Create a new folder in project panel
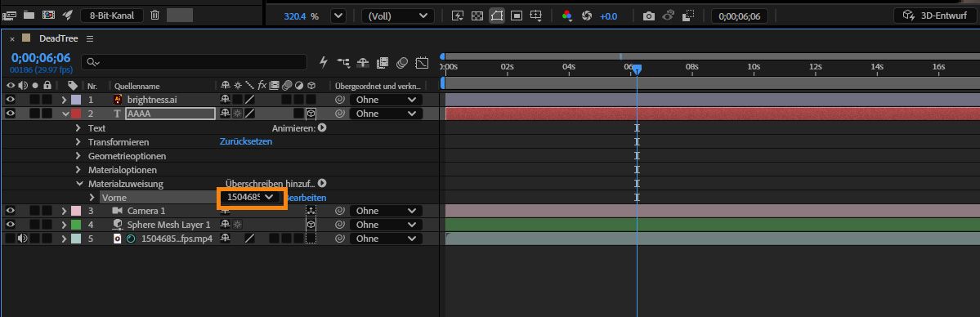 (29, 16)
